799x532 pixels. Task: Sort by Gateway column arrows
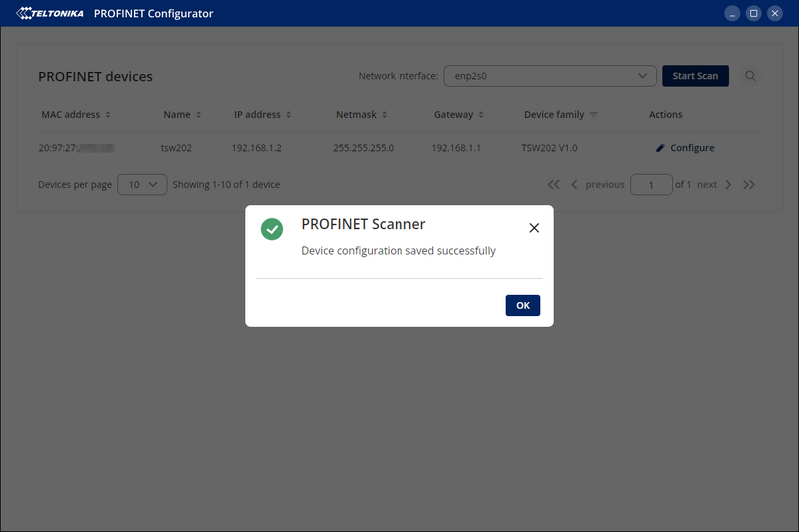click(x=481, y=115)
